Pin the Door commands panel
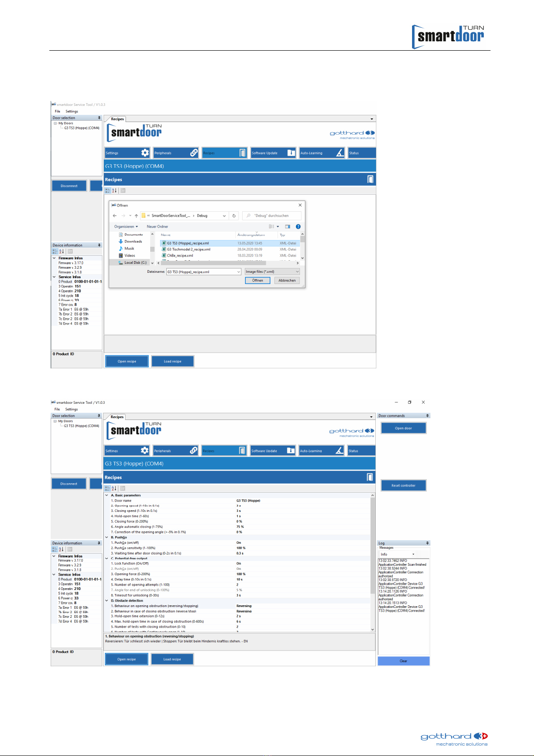Viewport: 534px width, 756px height. pos(427,416)
